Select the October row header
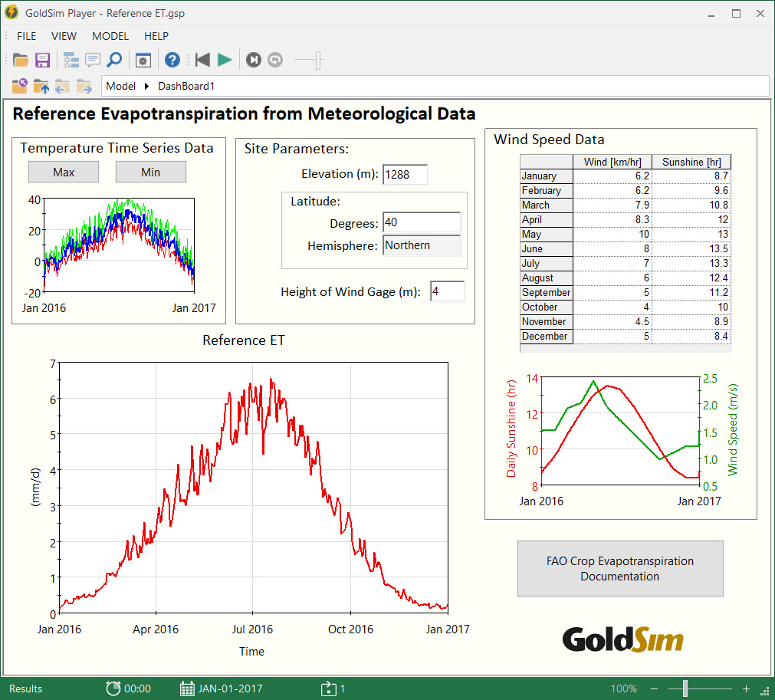The image size is (775, 700). click(x=546, y=307)
